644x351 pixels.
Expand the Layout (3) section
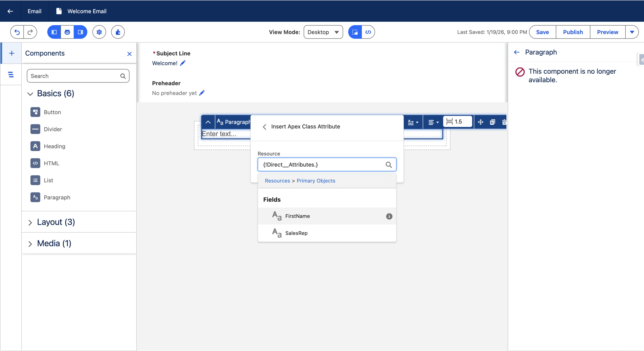[30, 222]
